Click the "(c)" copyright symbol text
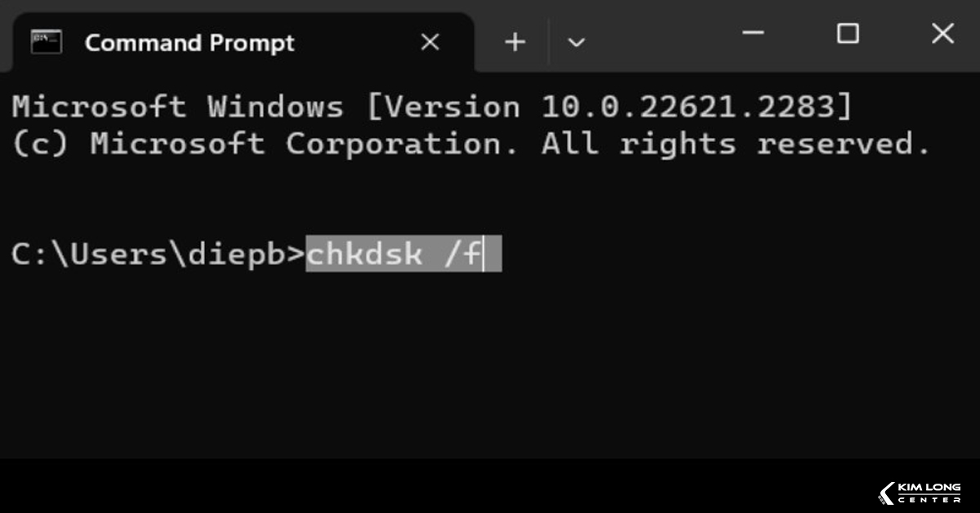 point(40,145)
